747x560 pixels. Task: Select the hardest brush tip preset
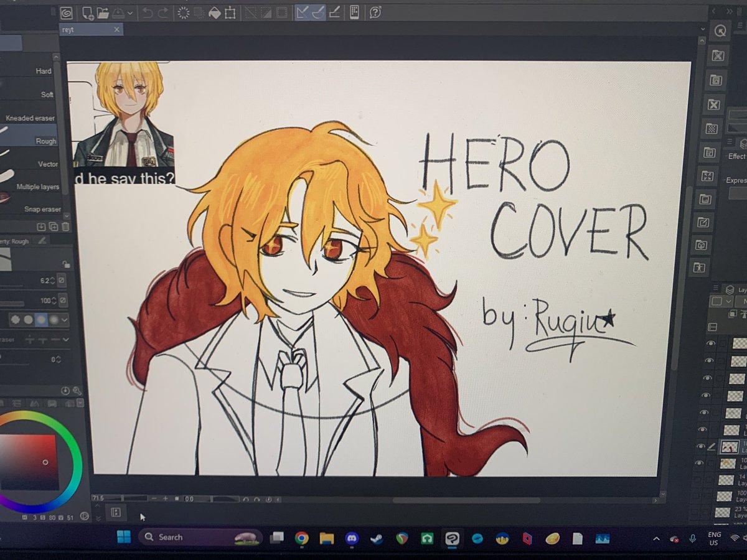click(15, 320)
